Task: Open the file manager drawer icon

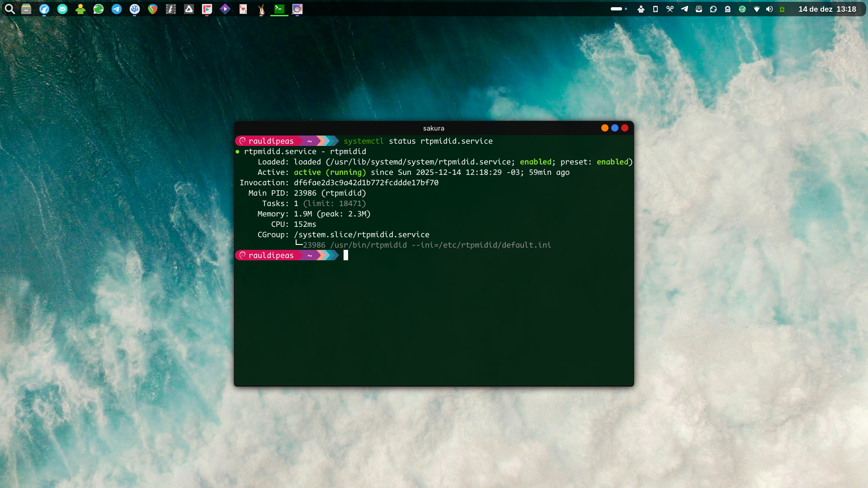Action: (x=26, y=9)
